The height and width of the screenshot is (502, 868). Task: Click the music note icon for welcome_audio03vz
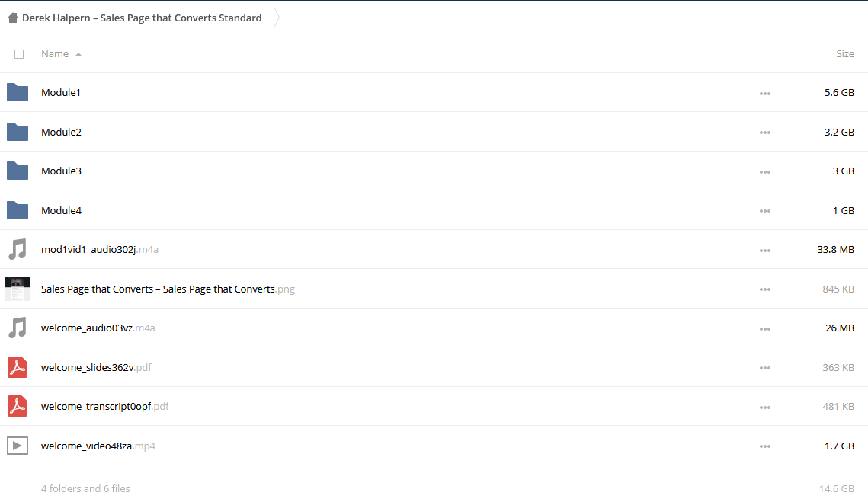tap(18, 328)
